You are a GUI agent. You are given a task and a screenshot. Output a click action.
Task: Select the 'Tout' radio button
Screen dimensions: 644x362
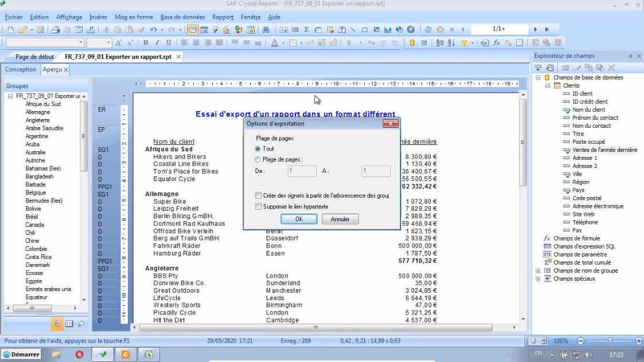[257, 149]
